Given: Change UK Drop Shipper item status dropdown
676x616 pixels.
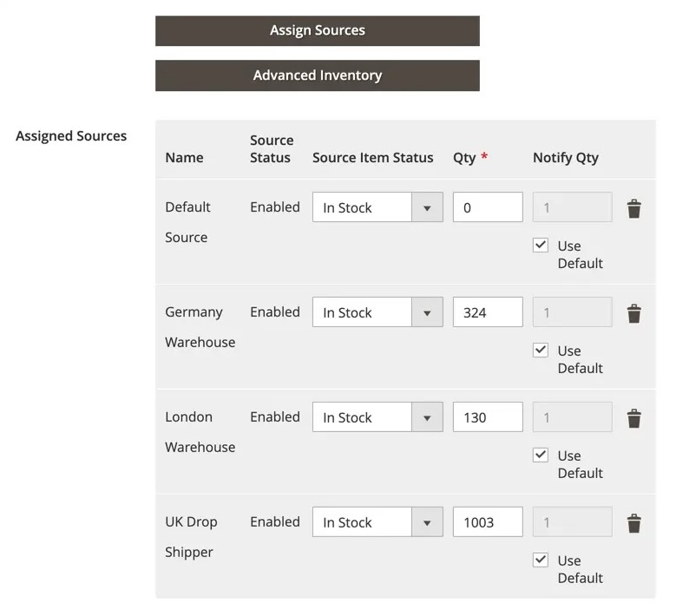Looking at the screenshot, I should pyautogui.click(x=377, y=522).
